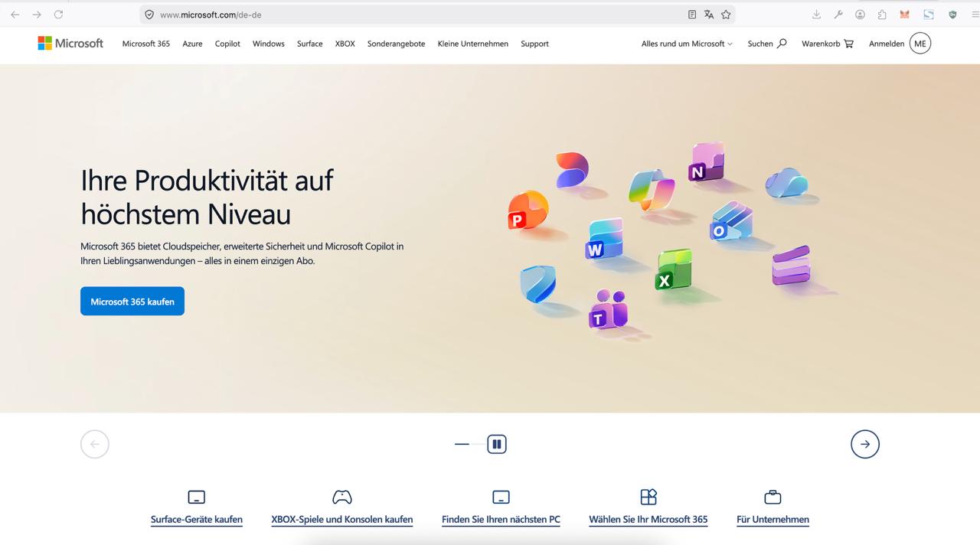
Task: Pause the hero carousel autoplay
Action: point(497,444)
